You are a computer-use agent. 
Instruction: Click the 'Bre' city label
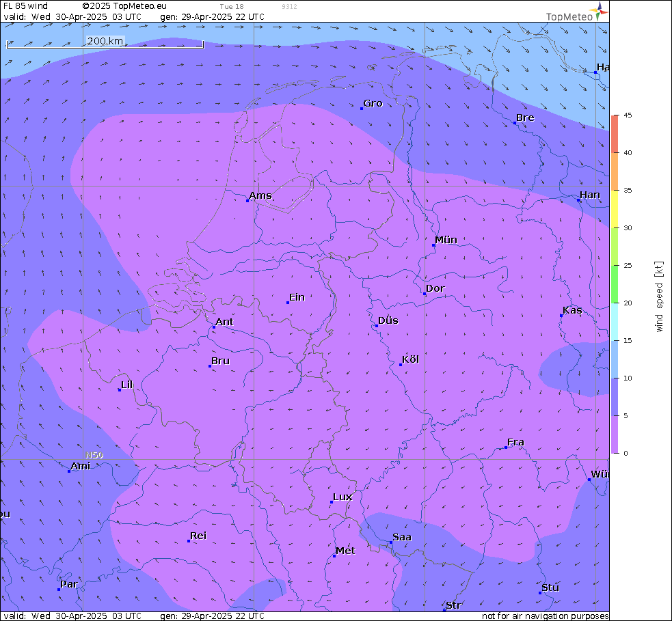(525, 118)
